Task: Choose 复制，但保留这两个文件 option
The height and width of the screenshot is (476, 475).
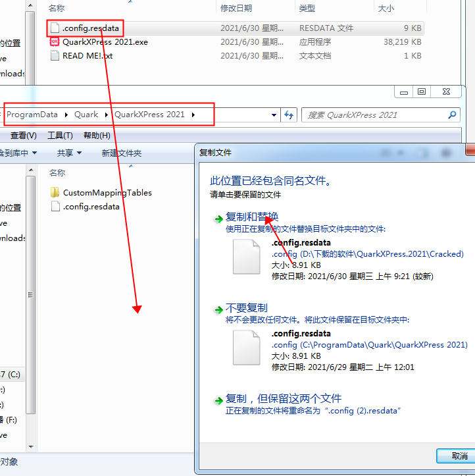Action: tap(284, 398)
